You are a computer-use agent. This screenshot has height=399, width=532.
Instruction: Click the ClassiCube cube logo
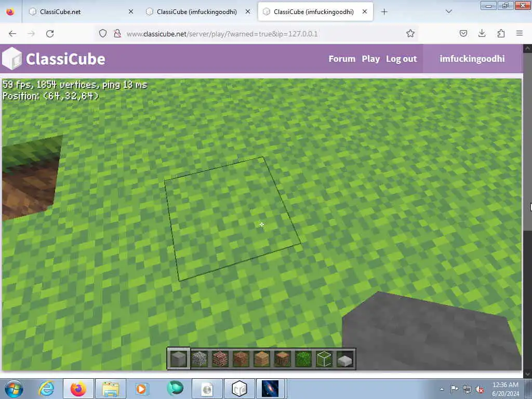coord(12,58)
